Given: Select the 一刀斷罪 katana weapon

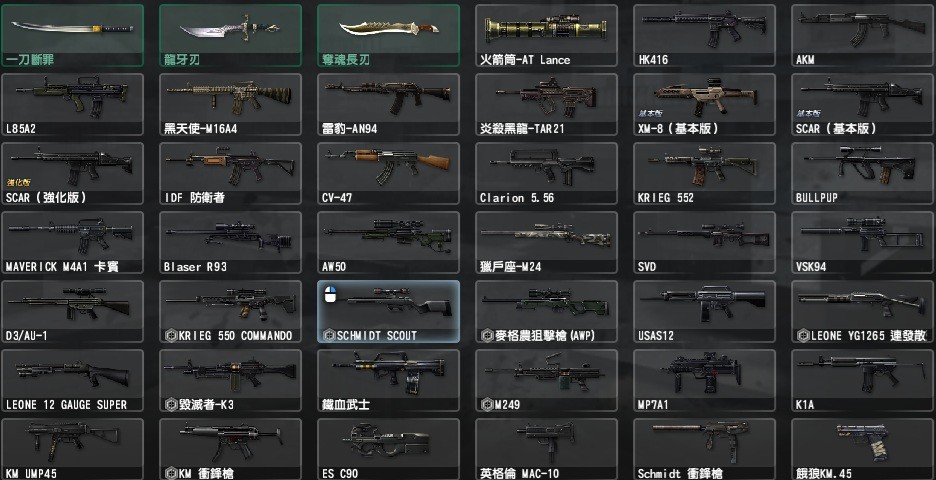Looking at the screenshot, I should coord(73,35).
